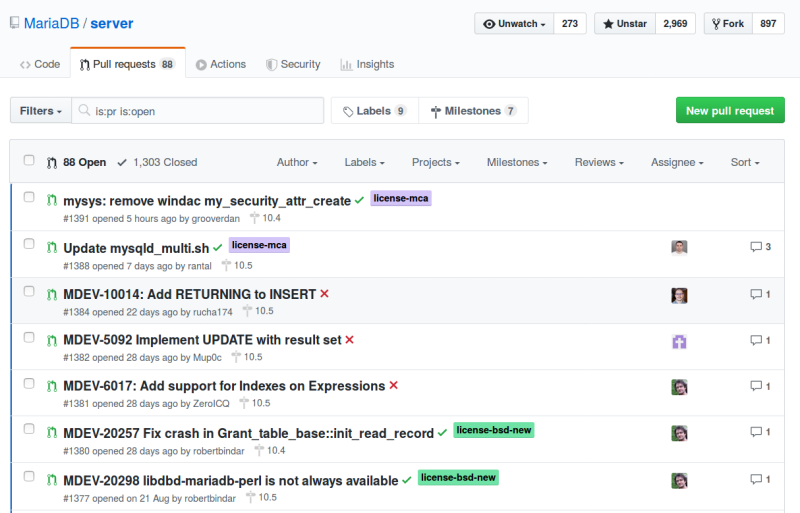Image resolution: width=800 pixels, height=513 pixels.
Task: Open the Unwatch notifications dropdown
Action: point(514,23)
